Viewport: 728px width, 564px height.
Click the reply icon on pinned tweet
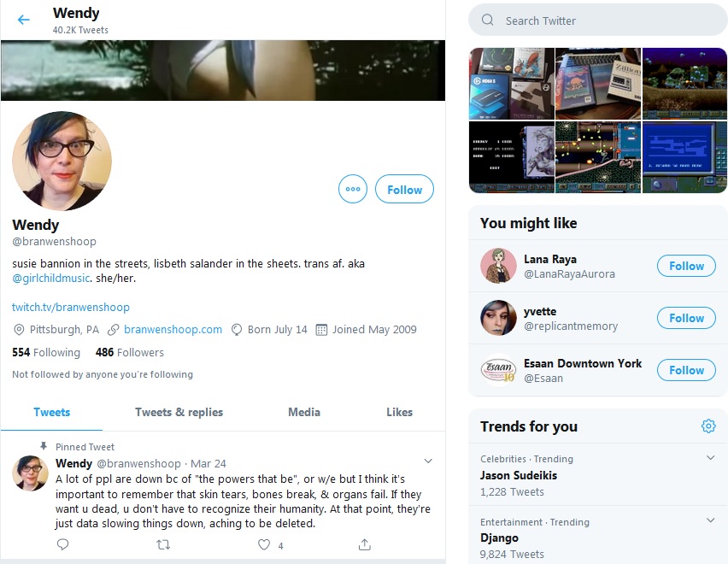click(x=62, y=544)
